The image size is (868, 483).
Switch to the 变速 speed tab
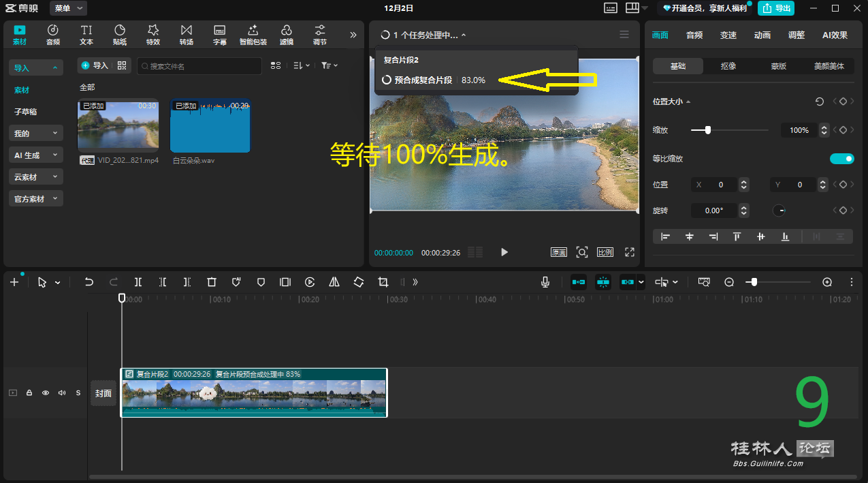click(728, 35)
